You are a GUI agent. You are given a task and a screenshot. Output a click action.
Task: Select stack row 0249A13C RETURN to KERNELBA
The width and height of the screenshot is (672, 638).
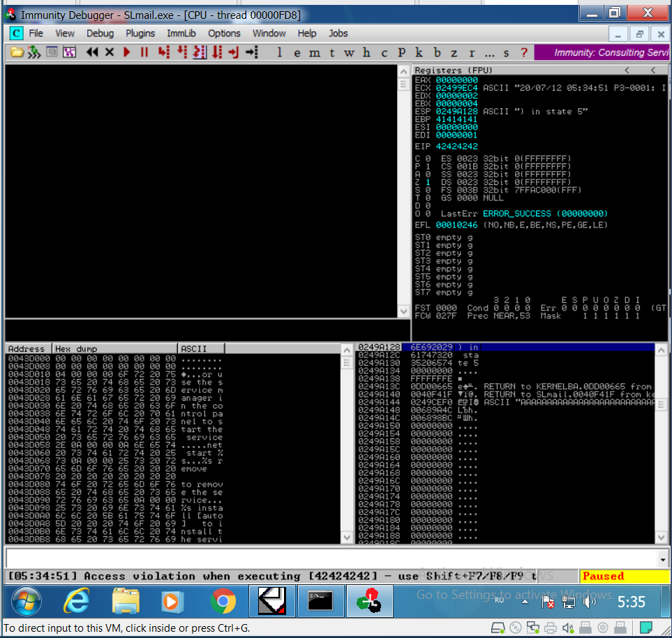pos(505,386)
